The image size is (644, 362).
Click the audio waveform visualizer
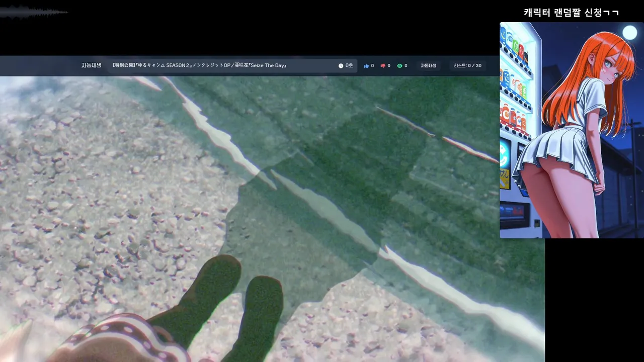coord(34,12)
